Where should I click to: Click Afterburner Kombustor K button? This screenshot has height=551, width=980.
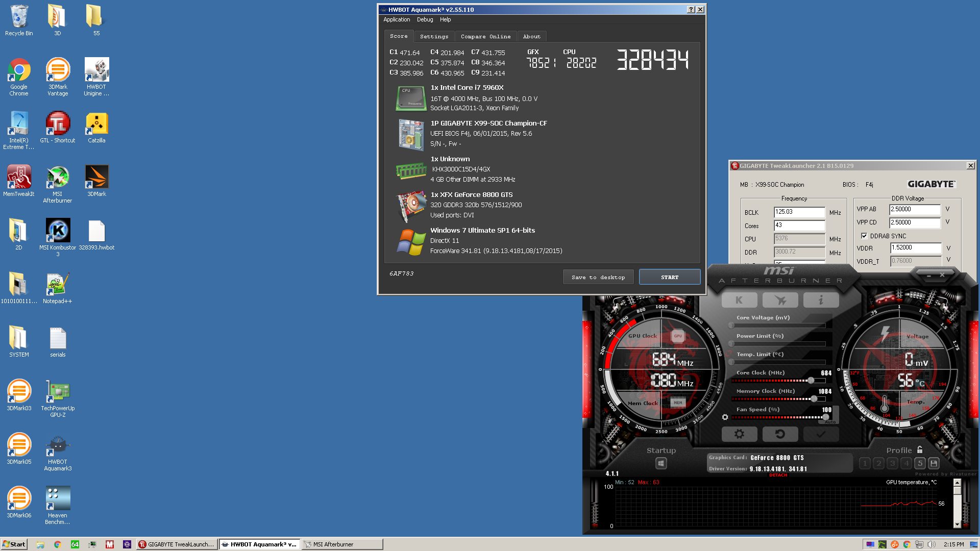point(739,300)
